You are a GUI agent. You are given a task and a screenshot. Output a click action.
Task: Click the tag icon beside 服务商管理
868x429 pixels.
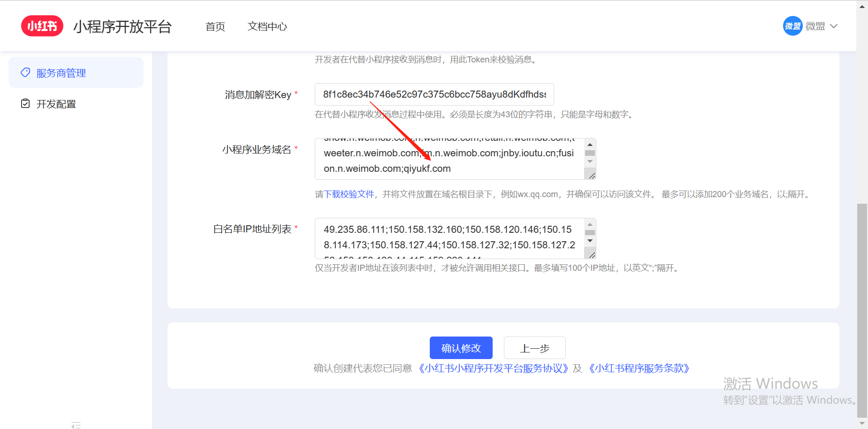(25, 73)
